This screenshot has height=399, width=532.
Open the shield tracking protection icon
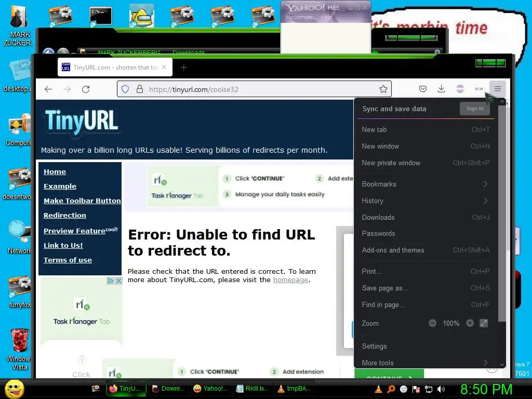125,89
